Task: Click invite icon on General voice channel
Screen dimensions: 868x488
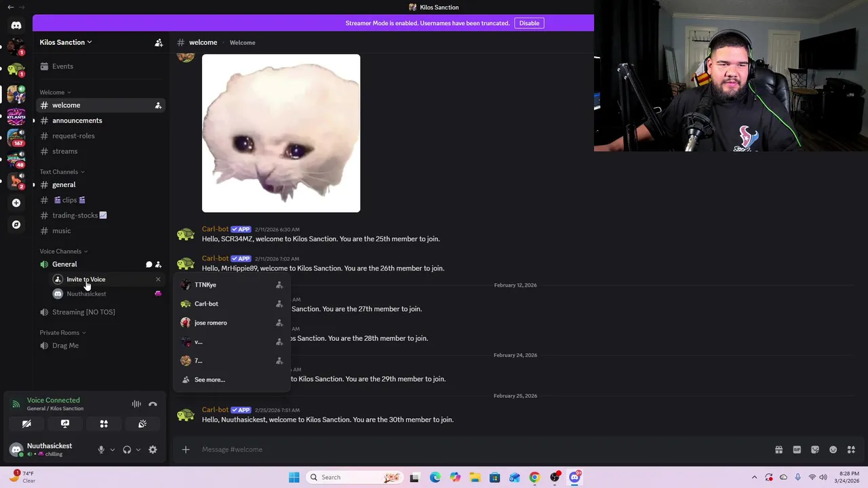Action: point(158,264)
